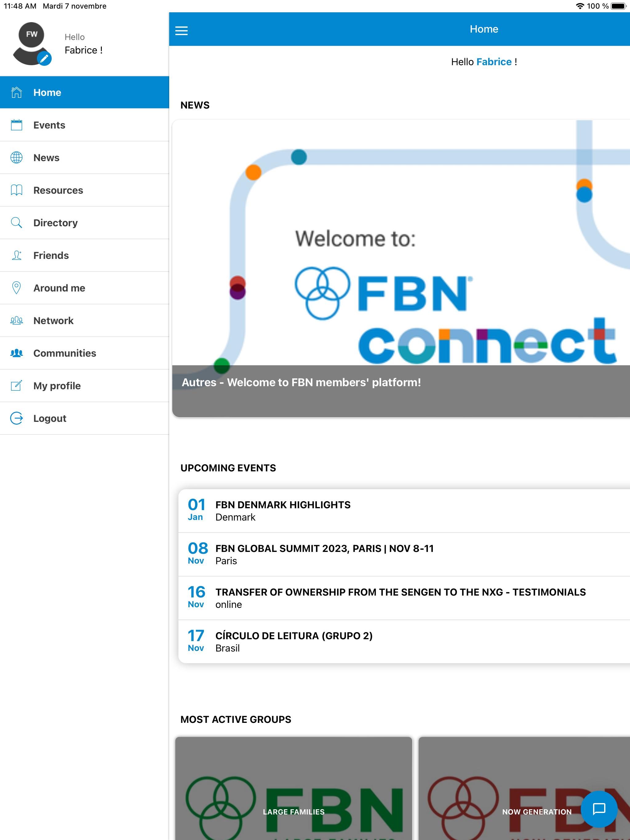Click the '17 Nov' date label
This screenshot has width=630, height=840.
click(x=196, y=641)
